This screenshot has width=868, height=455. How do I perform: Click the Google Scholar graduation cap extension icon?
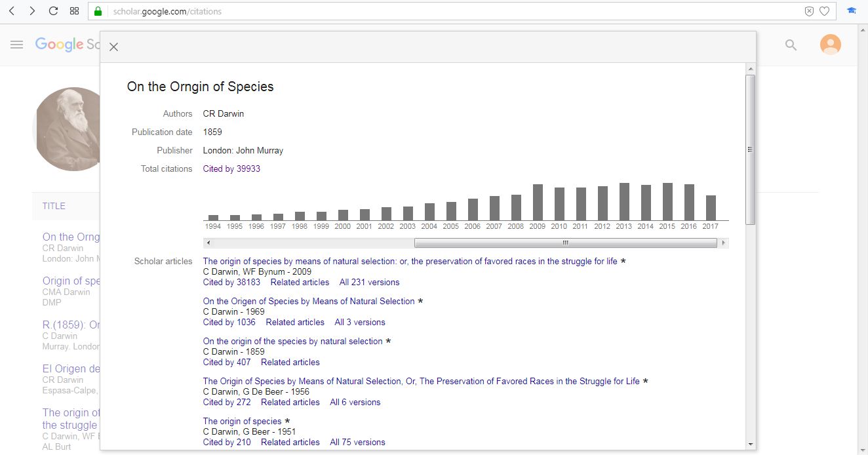tap(852, 11)
